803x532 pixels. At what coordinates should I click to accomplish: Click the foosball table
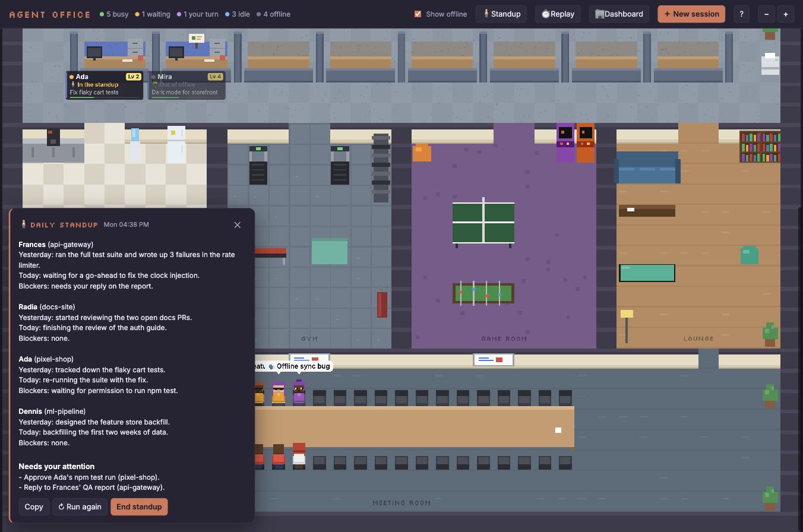tap(483, 293)
